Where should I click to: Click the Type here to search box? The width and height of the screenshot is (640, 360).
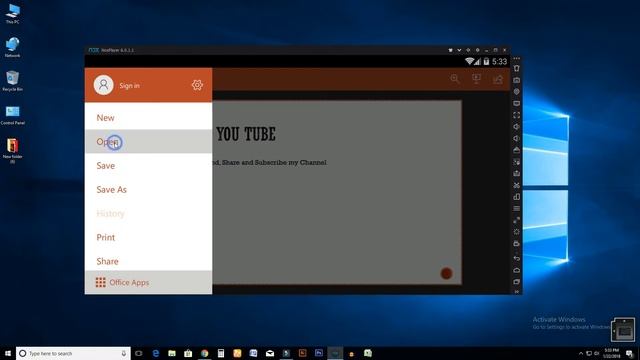coord(73,353)
